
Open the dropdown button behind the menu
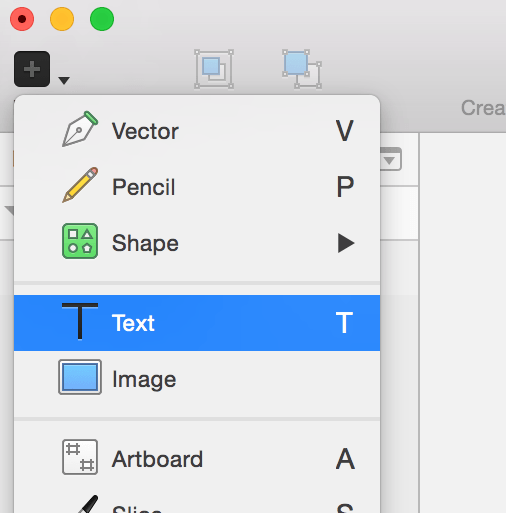tap(390, 160)
